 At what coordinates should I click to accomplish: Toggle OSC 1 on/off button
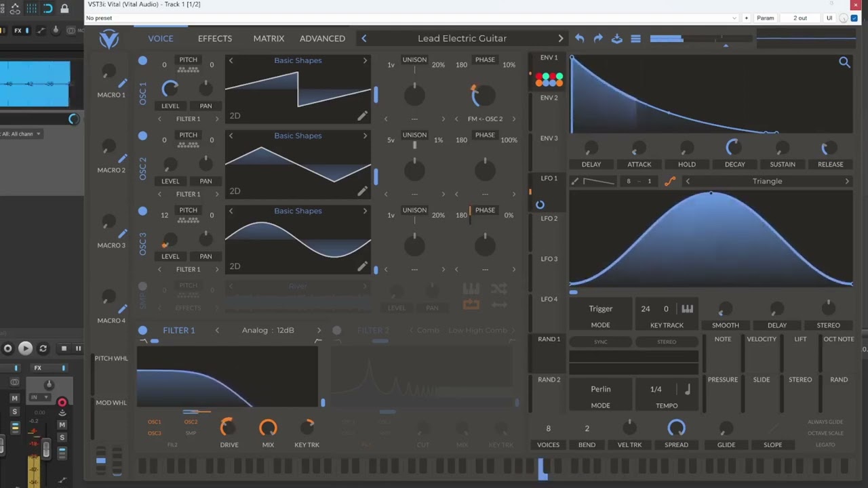[142, 61]
